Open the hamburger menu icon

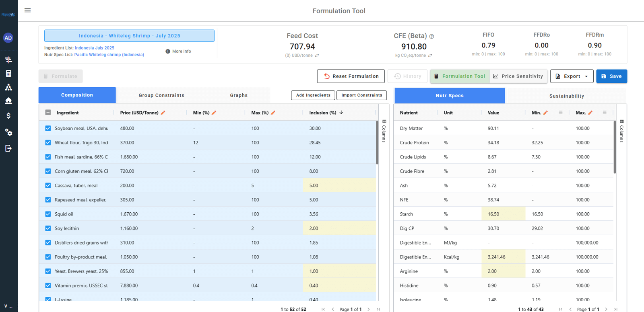(x=27, y=10)
